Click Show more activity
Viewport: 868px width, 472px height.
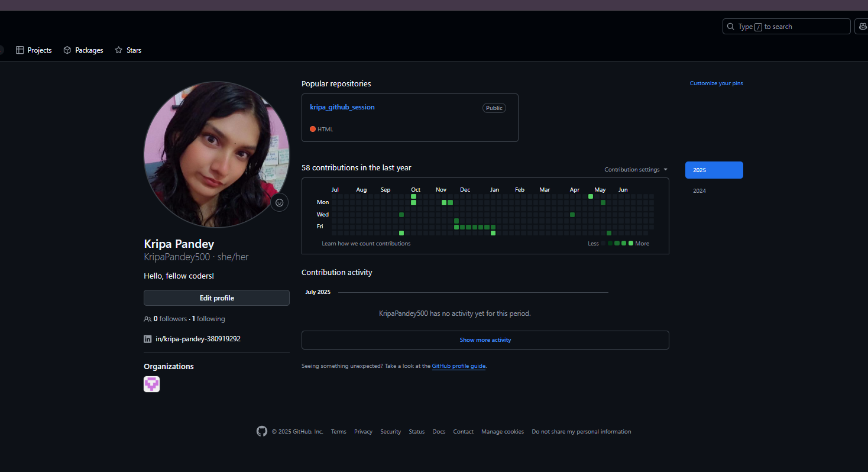tap(485, 340)
